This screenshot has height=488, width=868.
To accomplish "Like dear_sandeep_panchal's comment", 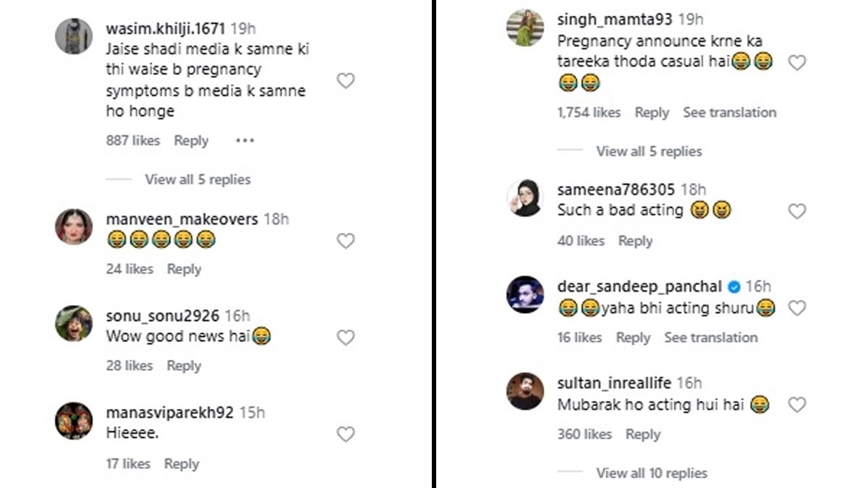I will pos(796,308).
